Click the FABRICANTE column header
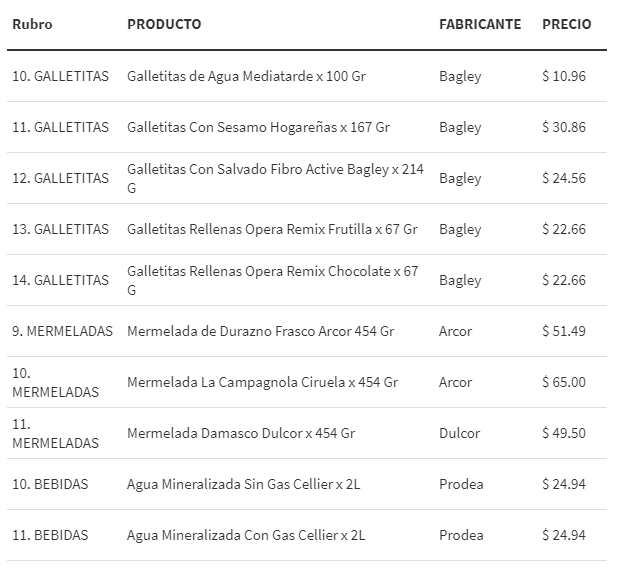The width and height of the screenshot is (641, 588). click(480, 24)
